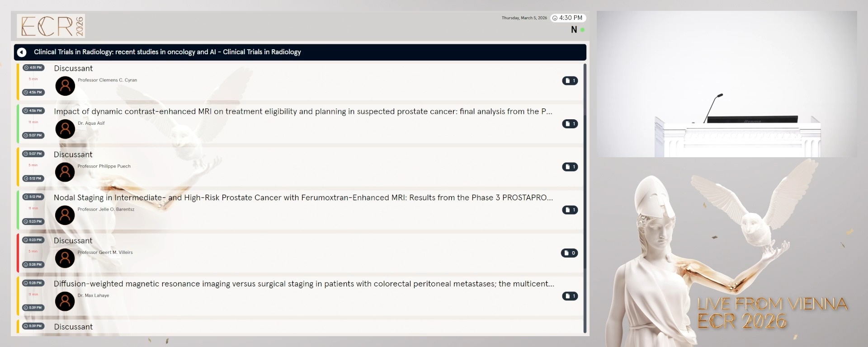
Task: Select speaker name Professor Geert M. Villeirs
Action: point(105,253)
